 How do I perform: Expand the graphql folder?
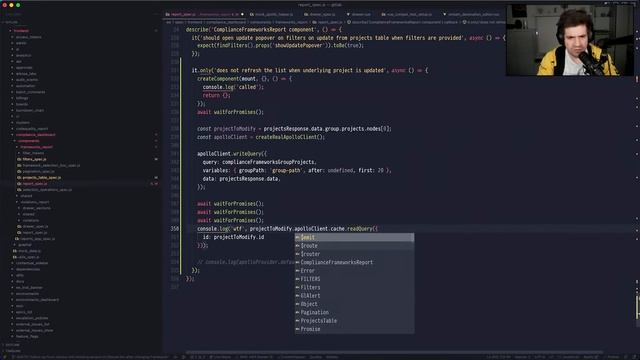[x=15, y=244]
